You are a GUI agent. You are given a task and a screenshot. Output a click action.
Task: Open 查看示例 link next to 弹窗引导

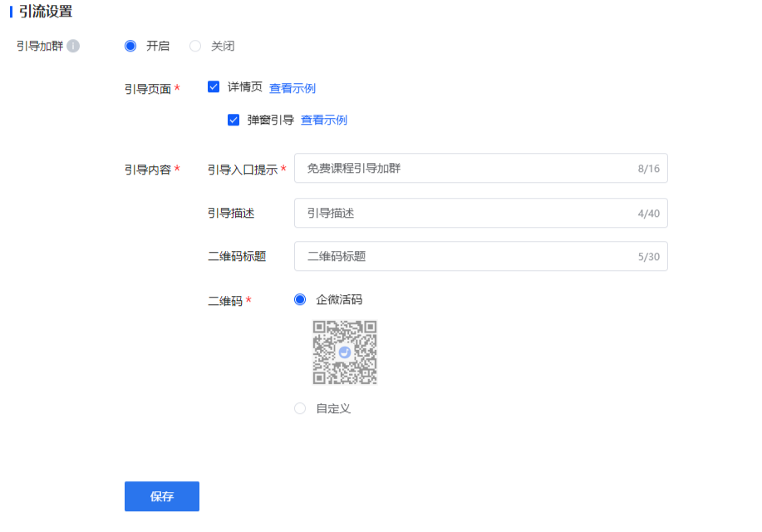tap(323, 120)
